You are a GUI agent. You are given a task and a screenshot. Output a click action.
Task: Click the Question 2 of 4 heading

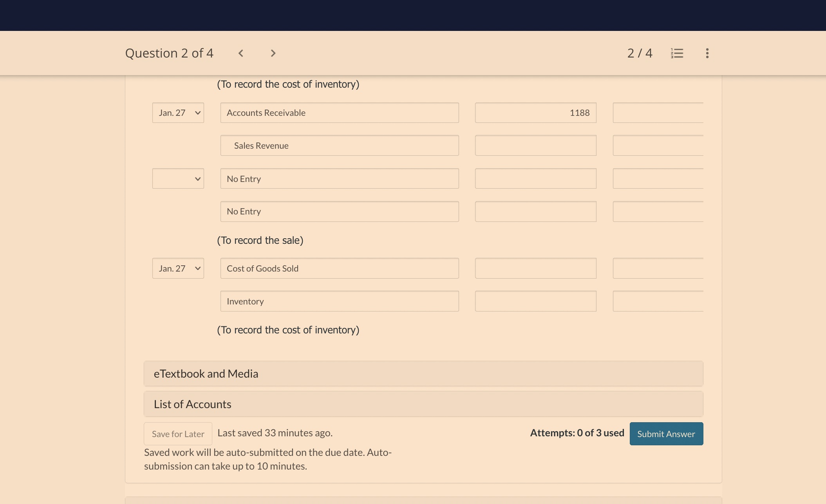(x=169, y=53)
